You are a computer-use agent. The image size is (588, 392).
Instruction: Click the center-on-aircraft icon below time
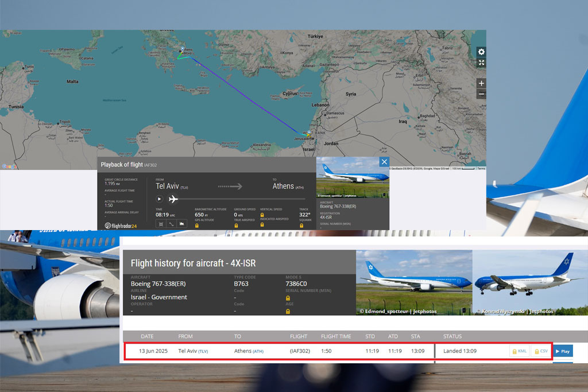[161, 224]
